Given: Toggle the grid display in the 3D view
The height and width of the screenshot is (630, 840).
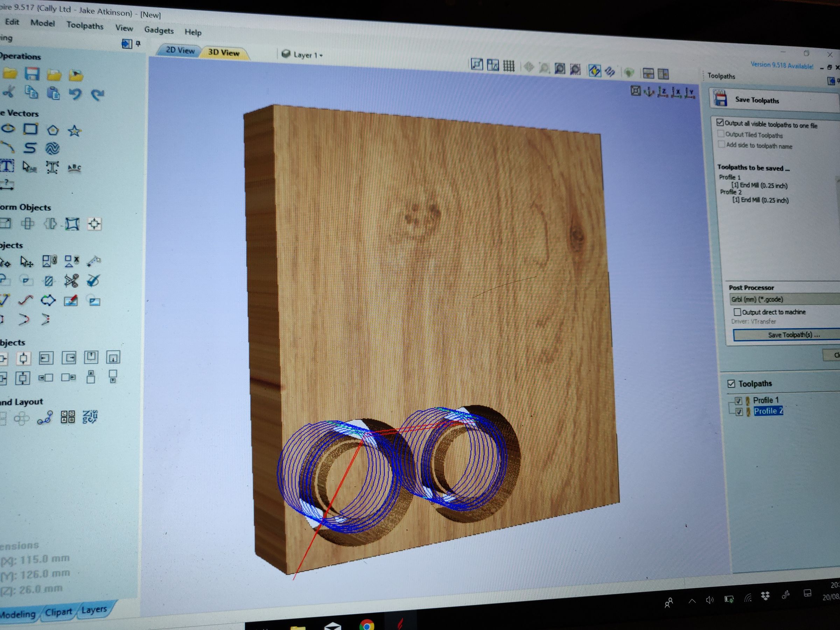Looking at the screenshot, I should point(509,66).
